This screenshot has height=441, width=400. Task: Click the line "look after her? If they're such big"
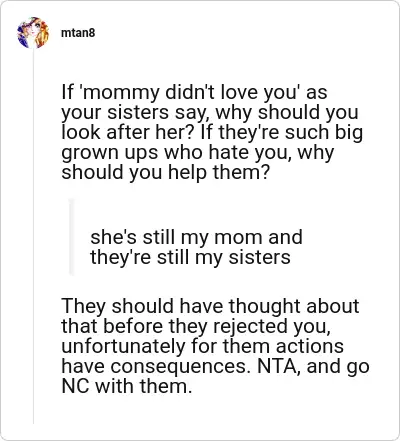tap(212, 132)
